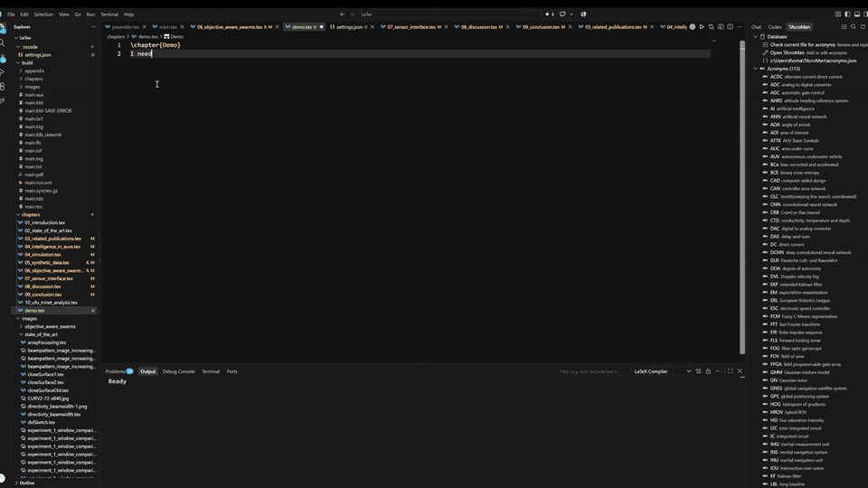
Task: Select the CNN convolutional neural network acronym
Action: pyautogui.click(x=804, y=205)
